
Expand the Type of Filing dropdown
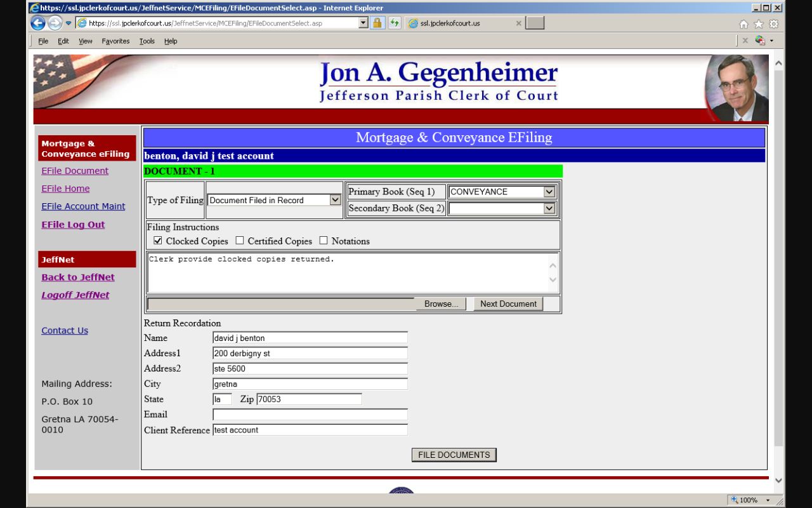(x=336, y=200)
